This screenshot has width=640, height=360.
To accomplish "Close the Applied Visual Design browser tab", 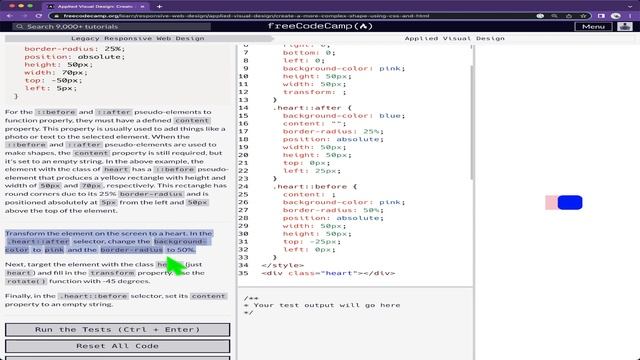I will tap(142, 7).
